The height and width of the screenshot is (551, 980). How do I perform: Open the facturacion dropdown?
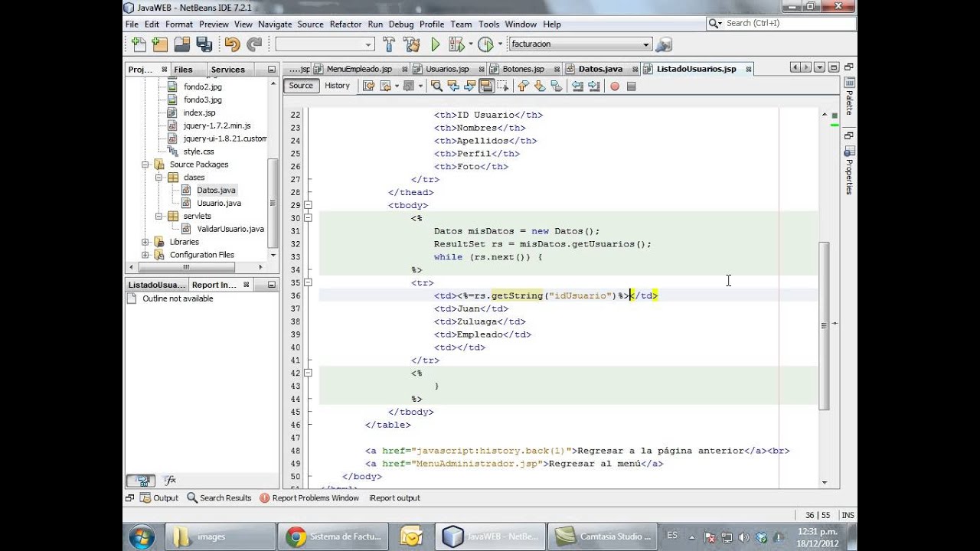coord(580,44)
